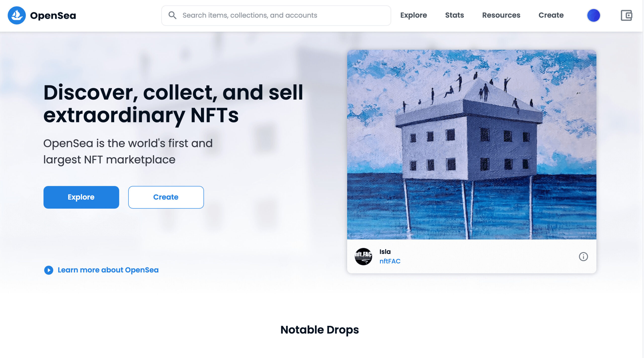Open Learn more about OpenSea link
This screenshot has width=644, height=358.
pyautogui.click(x=108, y=270)
